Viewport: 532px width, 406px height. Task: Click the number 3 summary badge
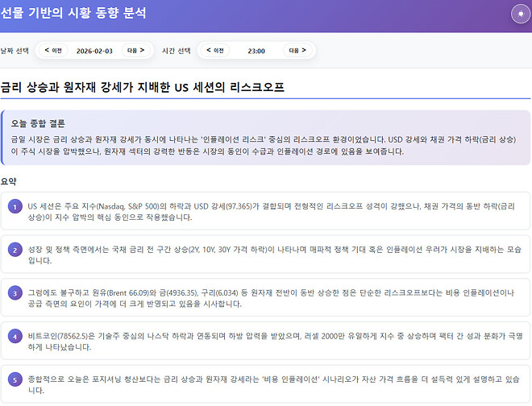(15, 293)
